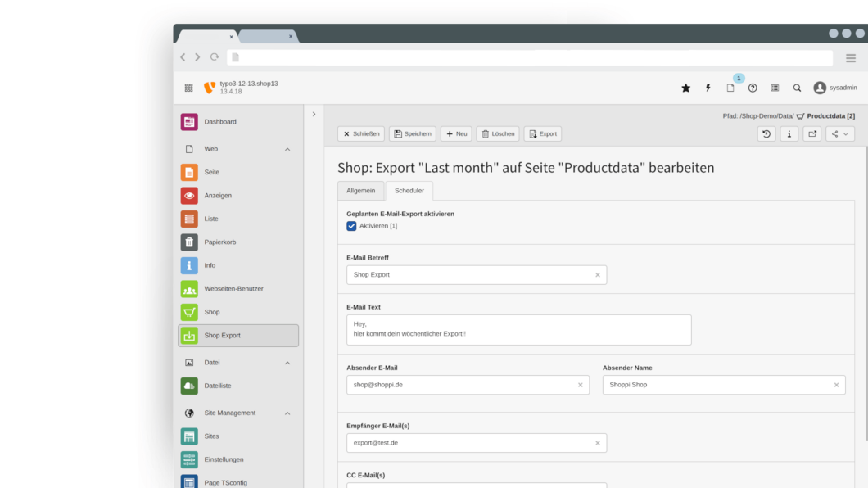Open the bookmarks star icon

[685, 88]
